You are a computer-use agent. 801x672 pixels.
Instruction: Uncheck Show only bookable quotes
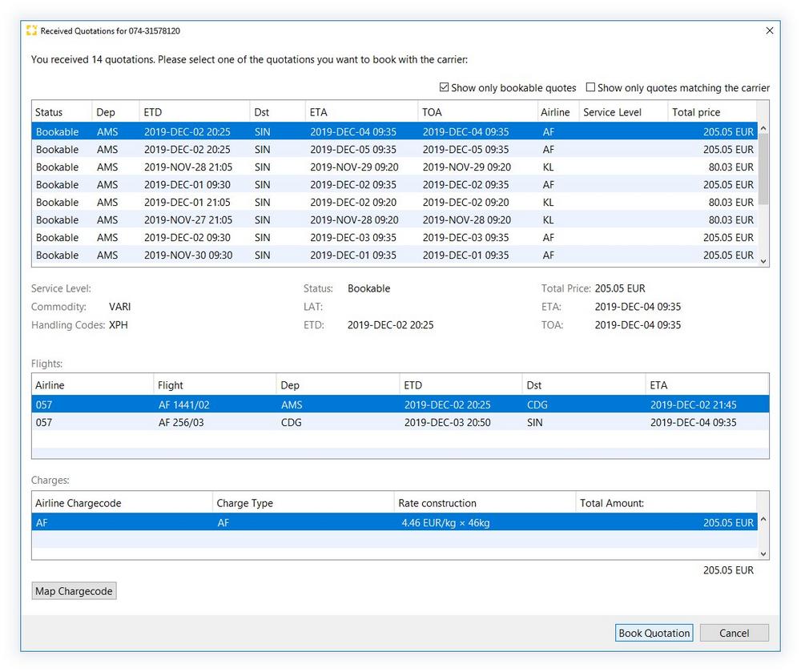pos(445,87)
